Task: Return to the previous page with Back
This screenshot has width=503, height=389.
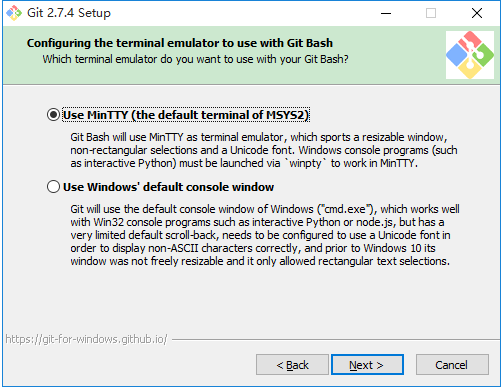Action: [x=292, y=365]
